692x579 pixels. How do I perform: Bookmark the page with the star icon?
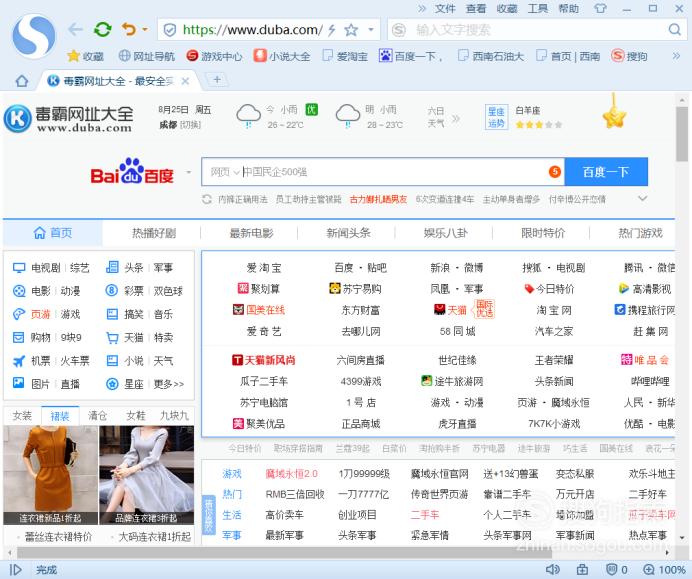pos(351,30)
